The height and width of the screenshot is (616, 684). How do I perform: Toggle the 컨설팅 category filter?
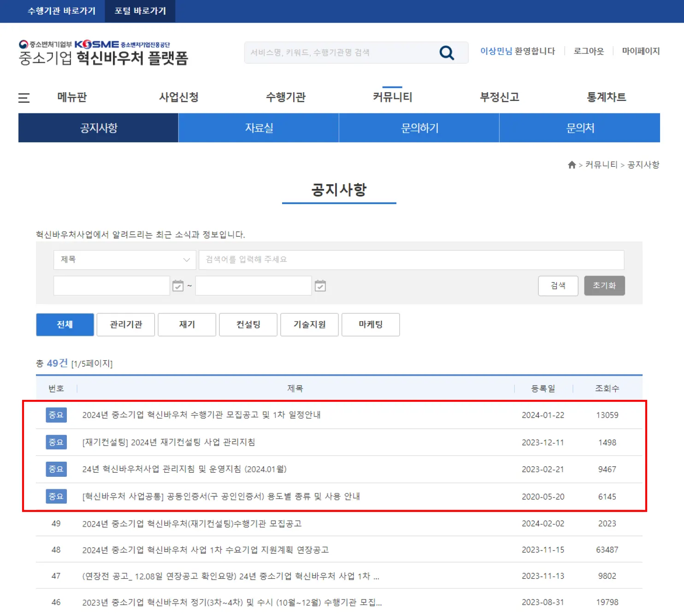coord(248,324)
